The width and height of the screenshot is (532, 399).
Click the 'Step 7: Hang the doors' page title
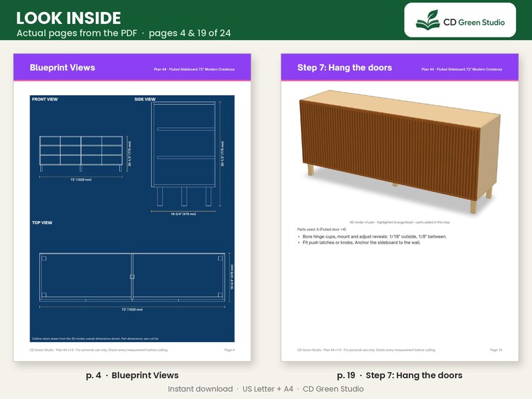coord(344,68)
